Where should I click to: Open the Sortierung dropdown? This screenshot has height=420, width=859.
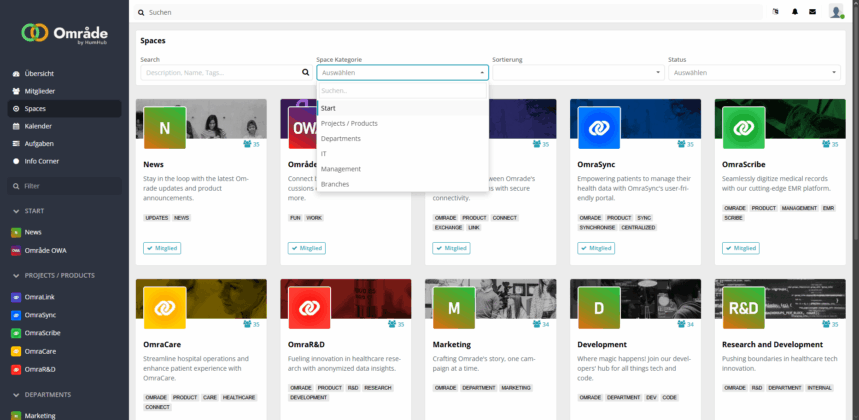pos(579,72)
